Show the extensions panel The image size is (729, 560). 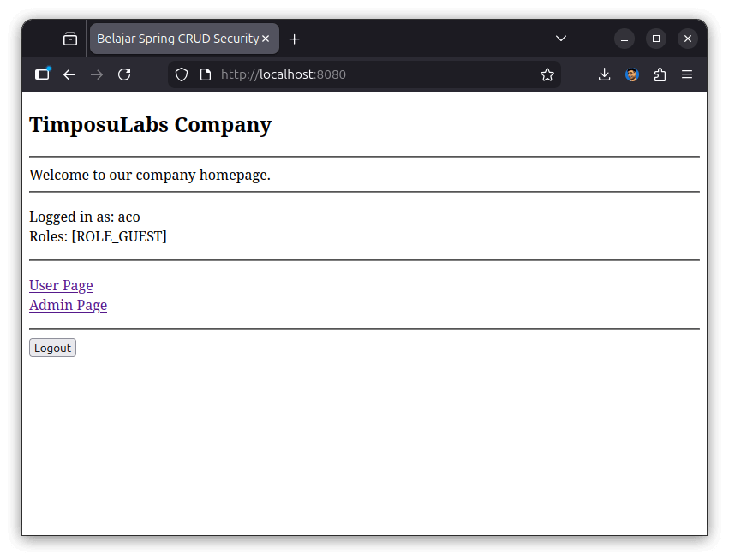(660, 74)
